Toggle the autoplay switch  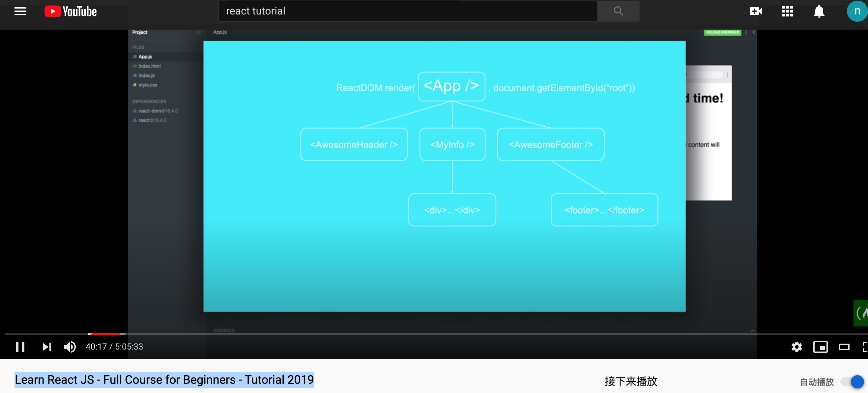click(x=853, y=381)
